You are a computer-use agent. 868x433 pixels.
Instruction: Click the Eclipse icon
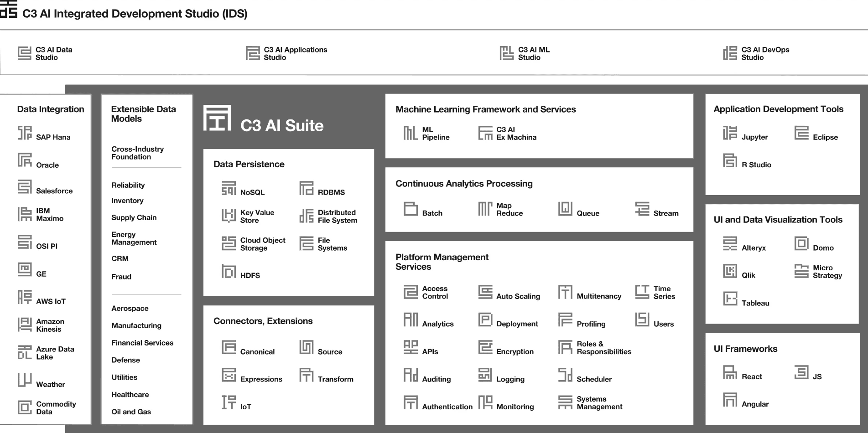coord(801,133)
